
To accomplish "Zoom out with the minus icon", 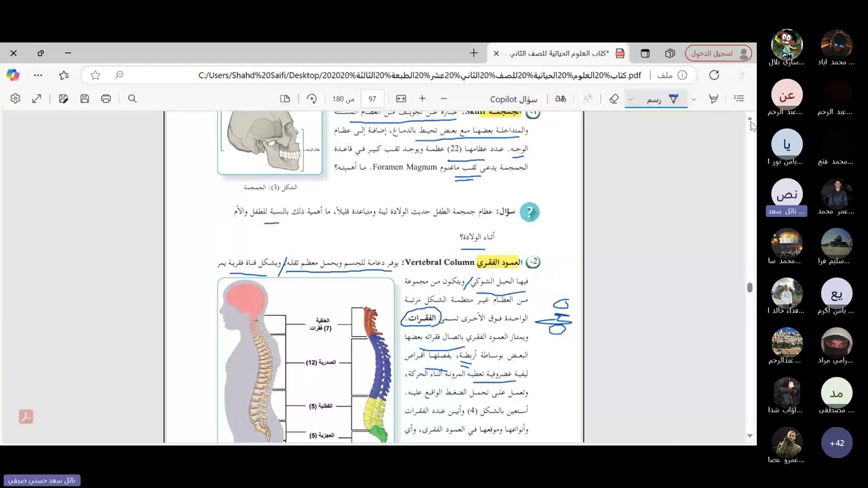I will point(443,99).
